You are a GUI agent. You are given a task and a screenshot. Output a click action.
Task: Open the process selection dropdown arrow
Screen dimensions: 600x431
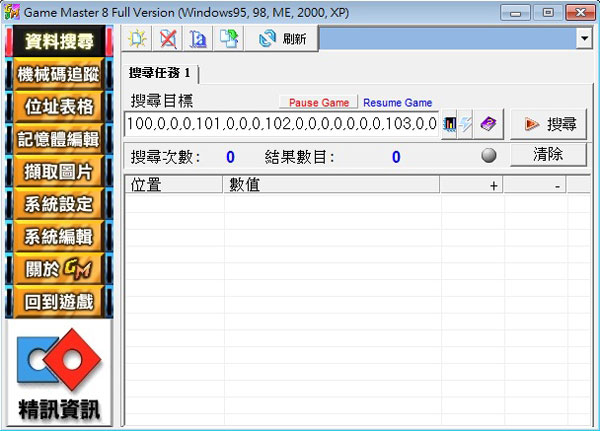click(x=584, y=38)
